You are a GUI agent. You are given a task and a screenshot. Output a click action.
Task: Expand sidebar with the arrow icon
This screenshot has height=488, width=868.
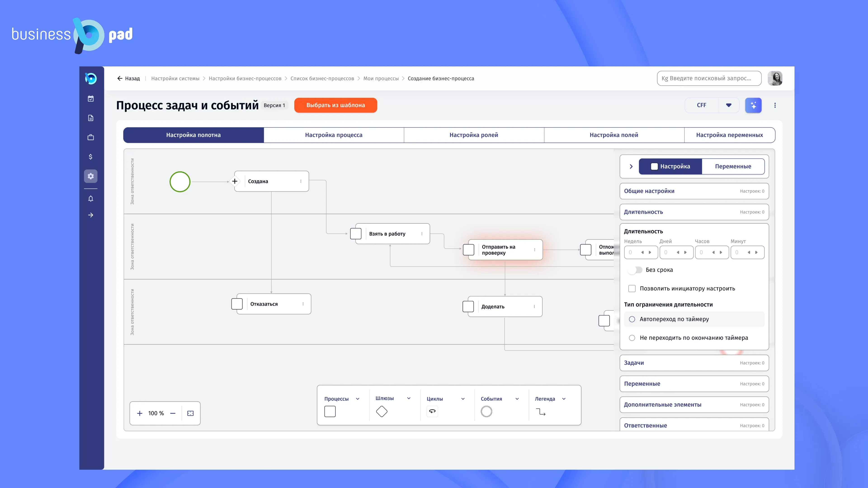91,215
